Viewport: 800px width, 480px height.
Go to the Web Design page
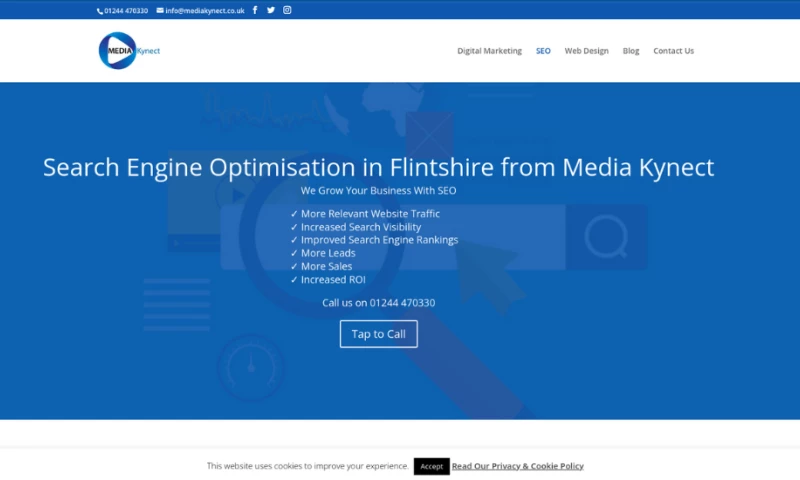click(586, 51)
